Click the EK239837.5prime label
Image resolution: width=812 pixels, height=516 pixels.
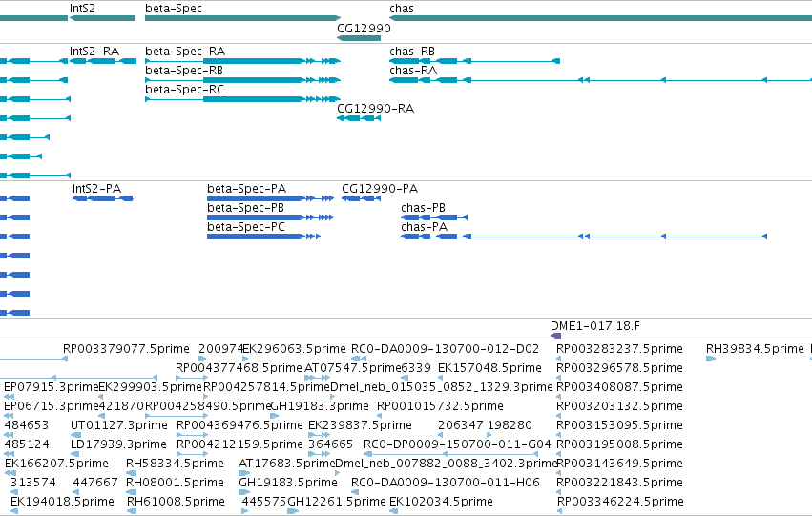(360, 425)
